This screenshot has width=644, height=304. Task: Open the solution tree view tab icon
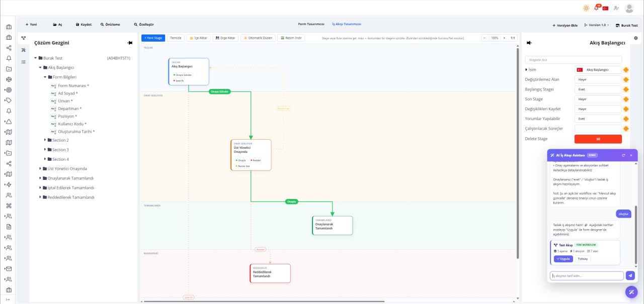(23, 38)
